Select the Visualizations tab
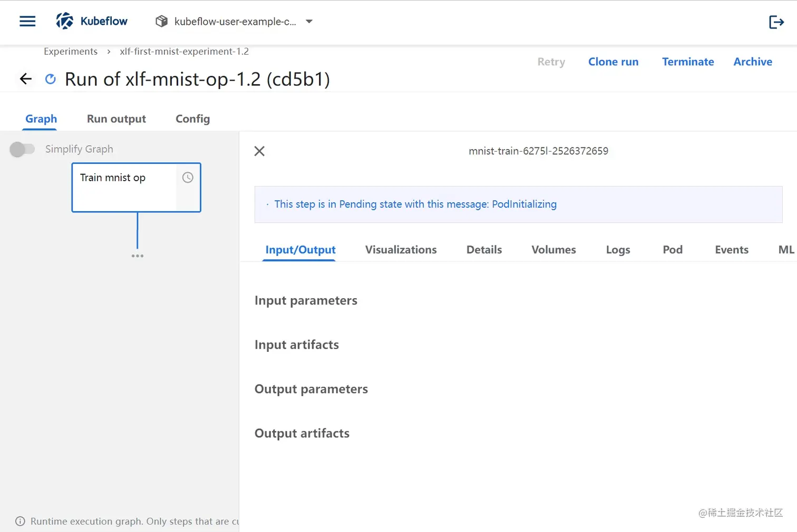The height and width of the screenshot is (532, 797). tap(401, 250)
